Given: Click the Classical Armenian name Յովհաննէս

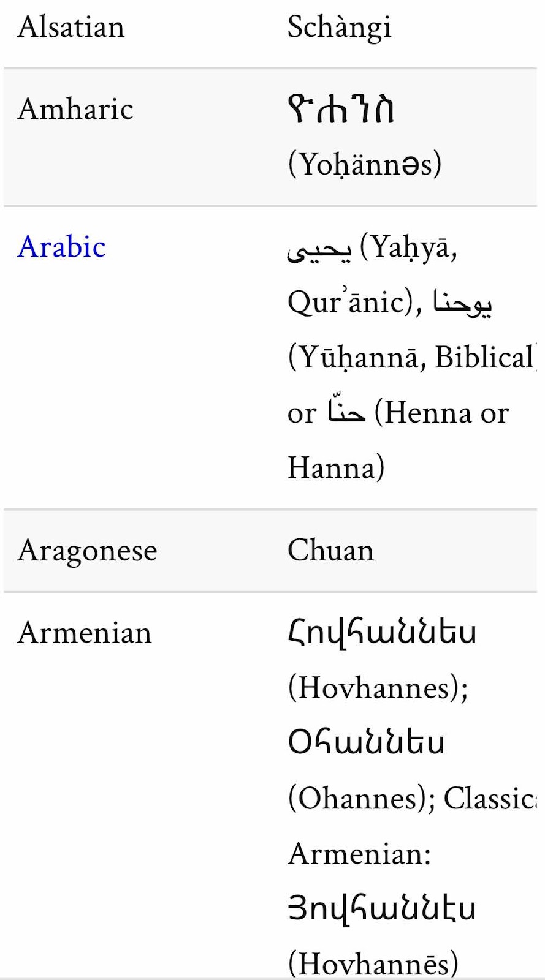Looking at the screenshot, I should pos(382,908).
